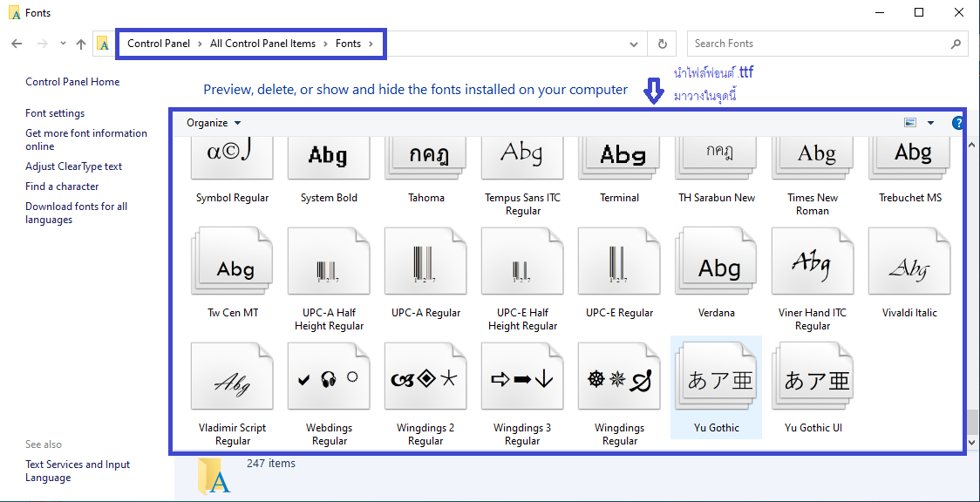Select the Terminal font family icon

(619, 159)
